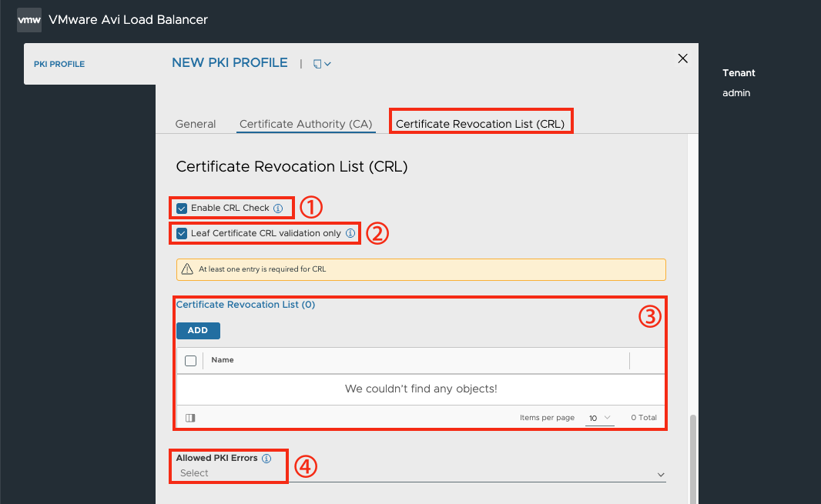Click info icon next to Leaf Certificate CRL validation
The height and width of the screenshot is (504, 821).
tap(350, 233)
